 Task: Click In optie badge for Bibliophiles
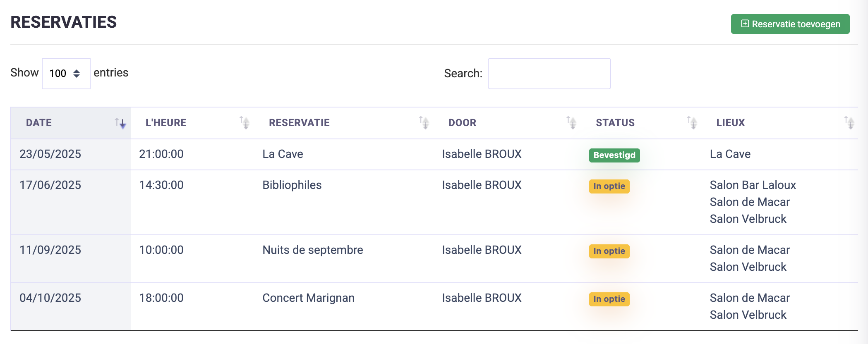(609, 186)
